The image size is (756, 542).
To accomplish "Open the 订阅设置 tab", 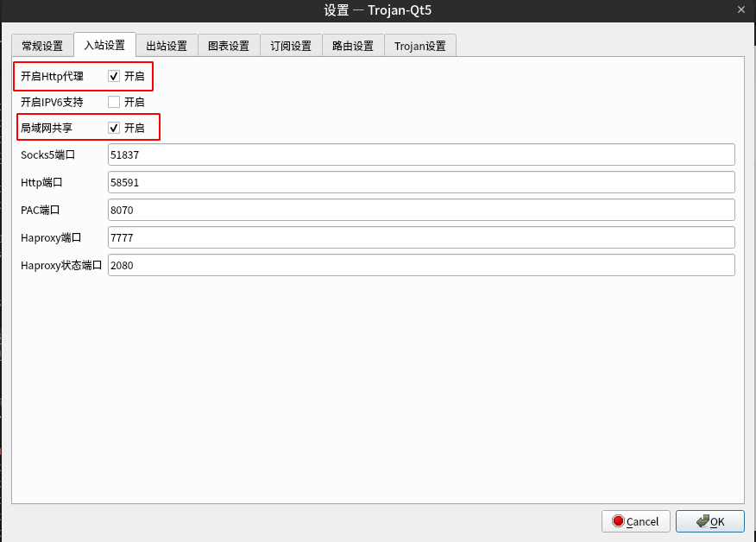I will (x=291, y=46).
